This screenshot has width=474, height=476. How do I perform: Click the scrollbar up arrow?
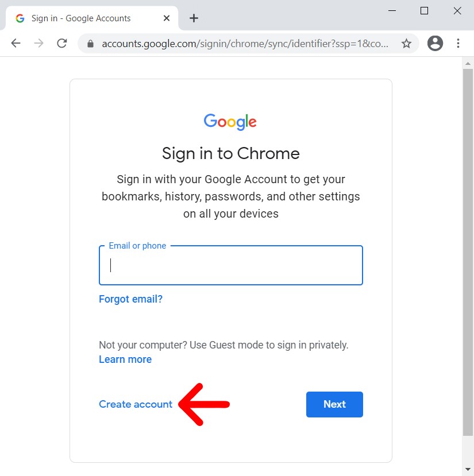click(468, 63)
